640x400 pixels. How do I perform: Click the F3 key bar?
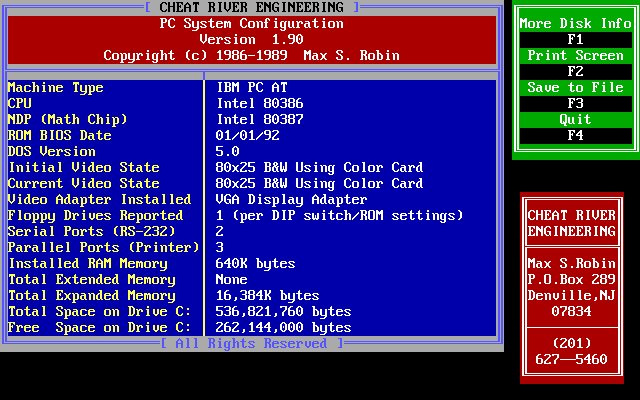576,104
